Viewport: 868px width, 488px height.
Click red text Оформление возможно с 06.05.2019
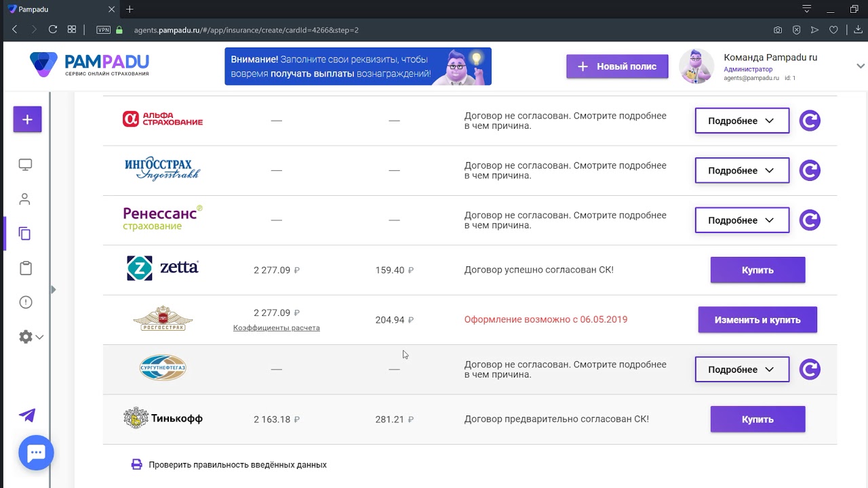click(546, 319)
